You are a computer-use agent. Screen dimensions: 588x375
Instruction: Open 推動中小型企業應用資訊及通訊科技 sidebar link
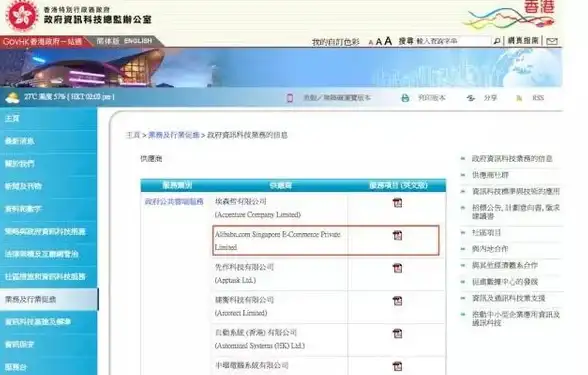(516, 318)
